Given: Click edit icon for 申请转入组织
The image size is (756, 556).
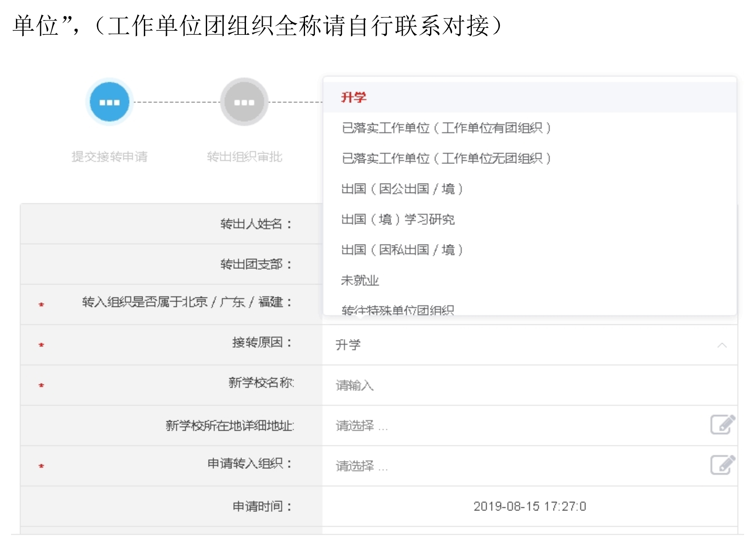Looking at the screenshot, I should coord(722,465).
